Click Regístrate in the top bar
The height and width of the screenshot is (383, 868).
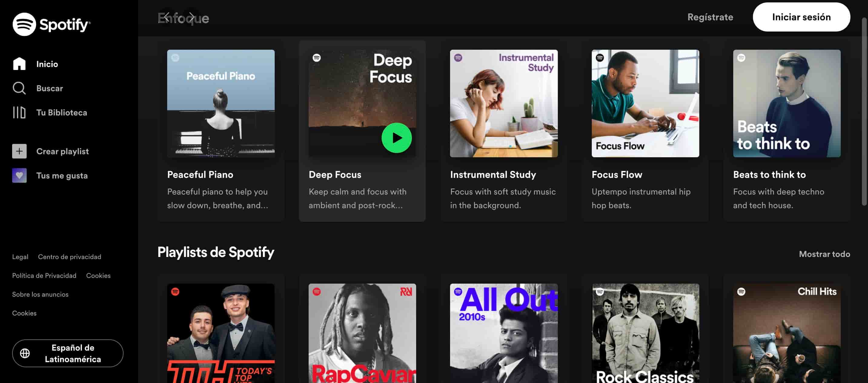click(x=710, y=17)
